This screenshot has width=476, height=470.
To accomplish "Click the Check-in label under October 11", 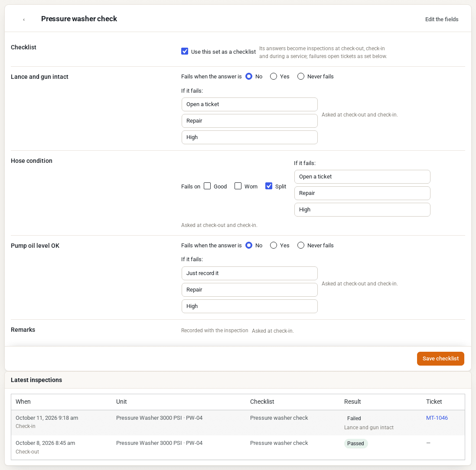I will pos(26,426).
